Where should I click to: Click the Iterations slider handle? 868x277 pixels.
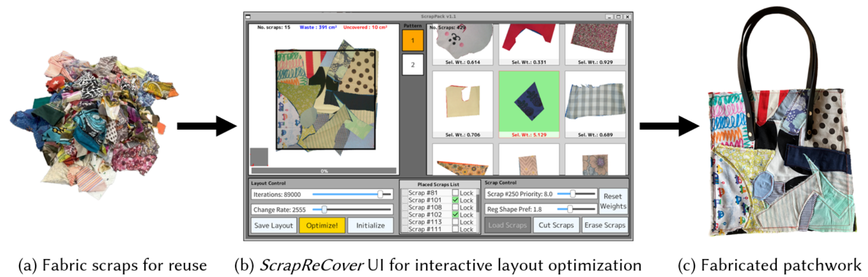pyautogui.click(x=380, y=194)
